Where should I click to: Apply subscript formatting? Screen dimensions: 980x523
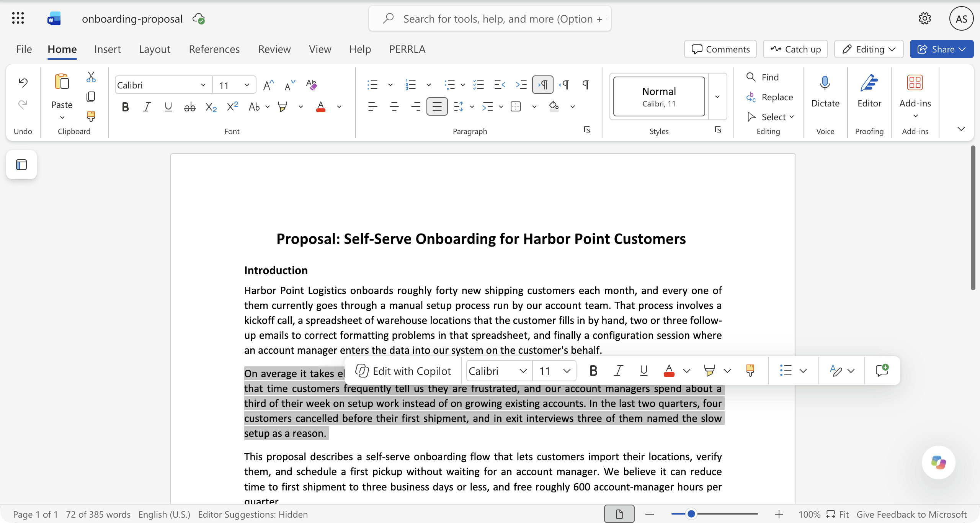pyautogui.click(x=211, y=107)
